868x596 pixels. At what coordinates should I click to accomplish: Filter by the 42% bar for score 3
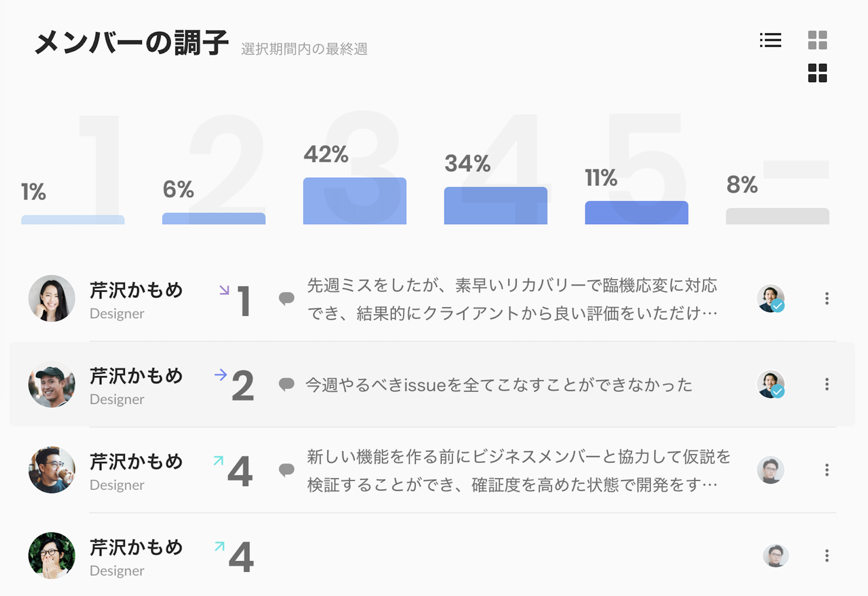pos(354,201)
